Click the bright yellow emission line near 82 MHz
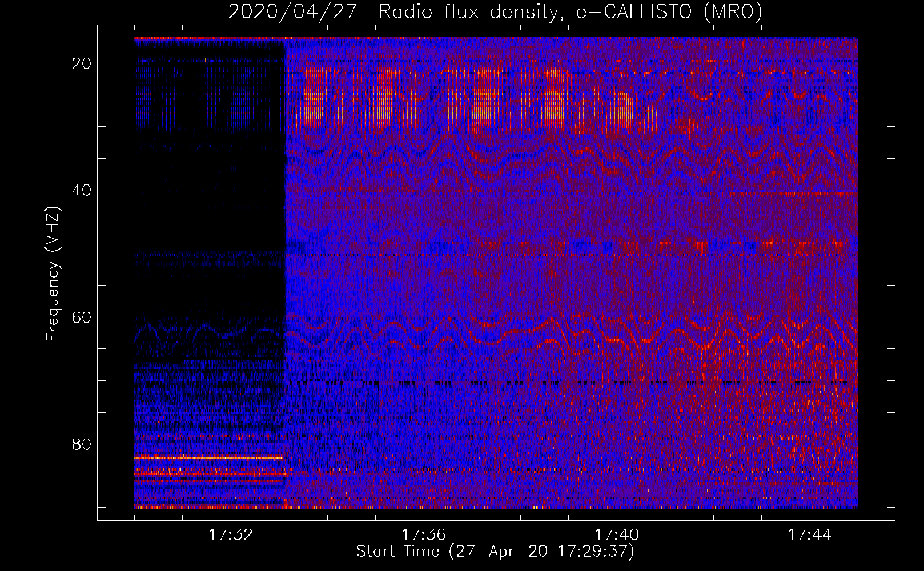The image size is (924, 571). (x=208, y=457)
